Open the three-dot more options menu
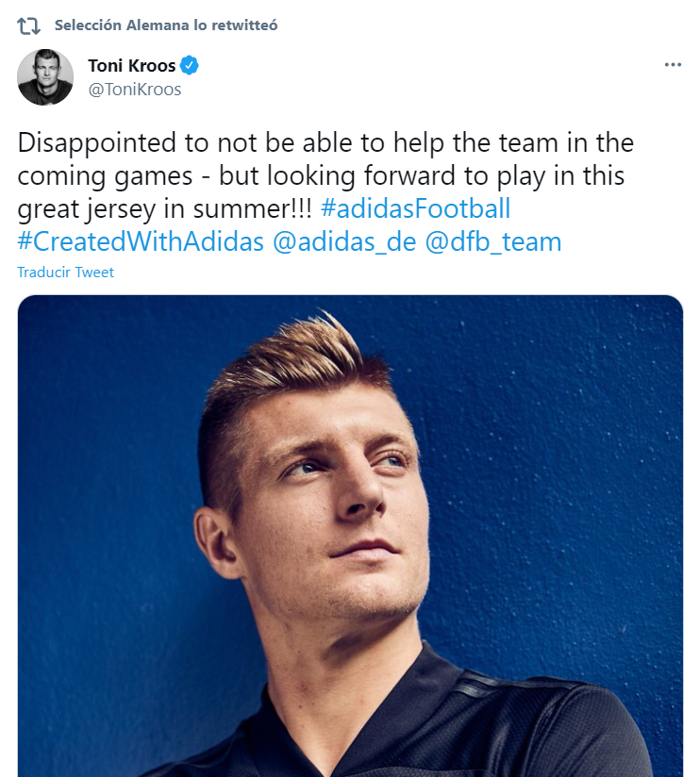 [x=672, y=65]
